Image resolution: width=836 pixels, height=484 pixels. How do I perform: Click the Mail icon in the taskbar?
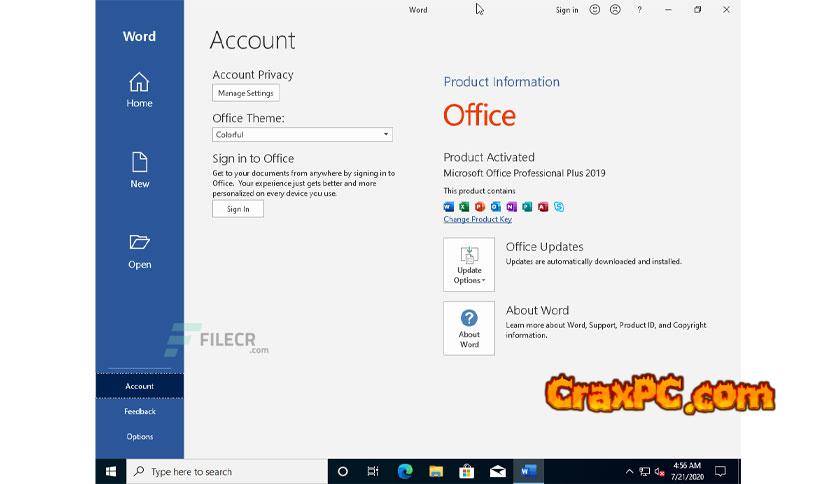[x=497, y=471]
